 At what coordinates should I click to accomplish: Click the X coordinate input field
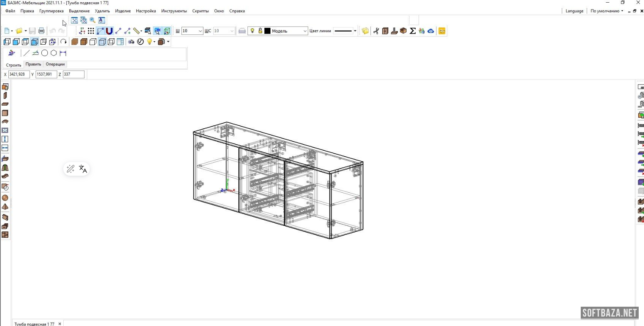(x=19, y=75)
